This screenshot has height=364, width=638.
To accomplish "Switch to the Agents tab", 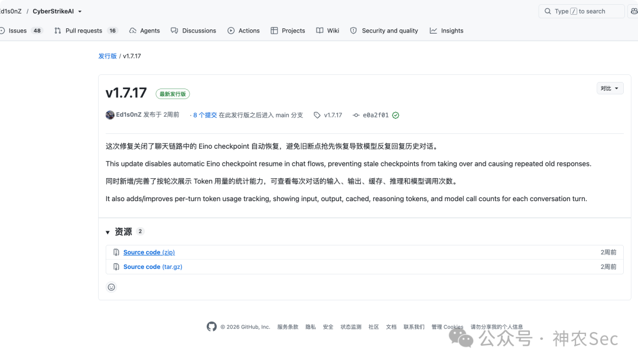I will click(145, 31).
